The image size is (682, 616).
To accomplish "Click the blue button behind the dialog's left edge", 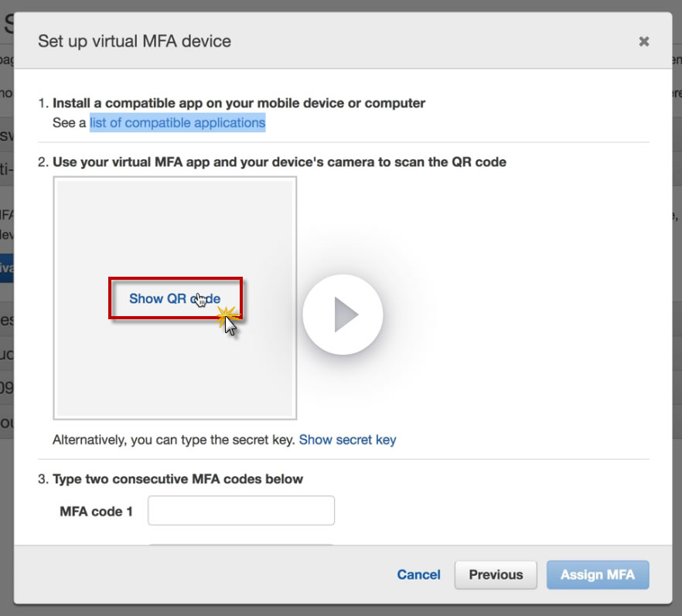I will point(6,268).
